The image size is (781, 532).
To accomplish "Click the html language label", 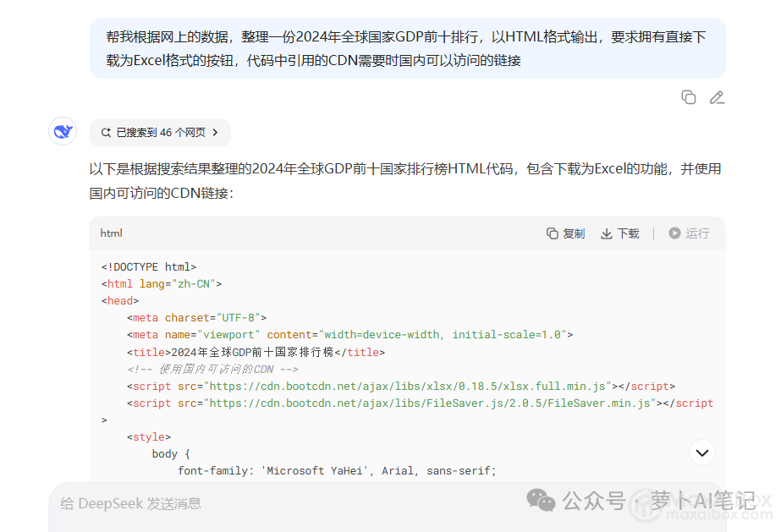I will [112, 233].
